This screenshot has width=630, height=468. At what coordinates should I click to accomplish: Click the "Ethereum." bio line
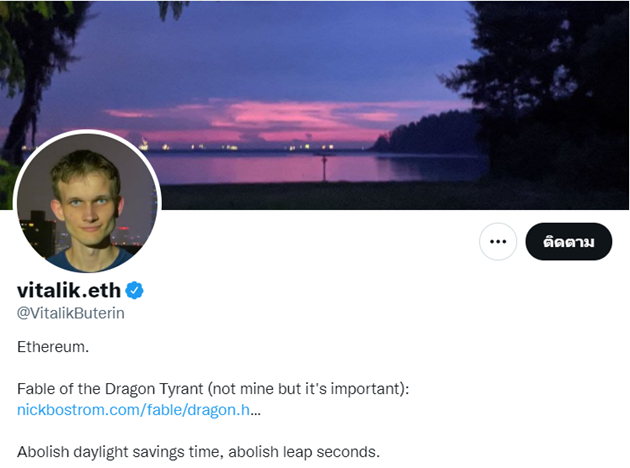[52, 346]
